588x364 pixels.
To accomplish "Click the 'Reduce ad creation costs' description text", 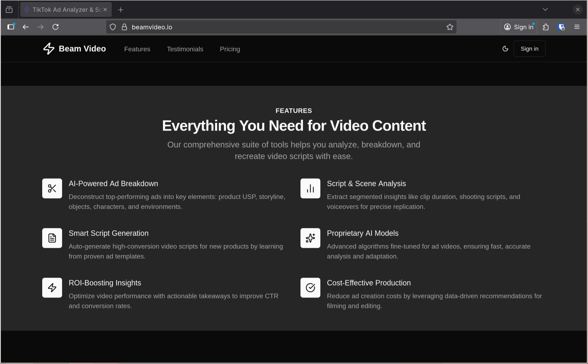I will (x=435, y=301).
